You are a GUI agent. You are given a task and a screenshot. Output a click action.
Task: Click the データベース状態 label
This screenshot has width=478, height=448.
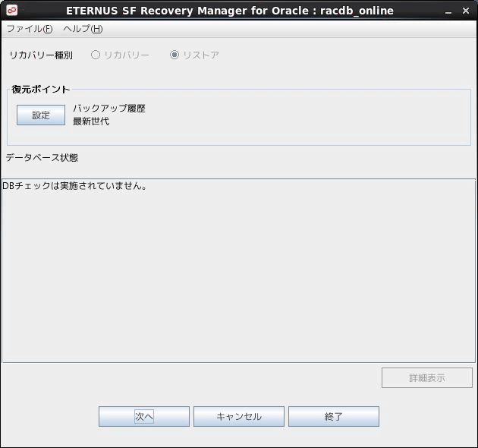pos(42,158)
